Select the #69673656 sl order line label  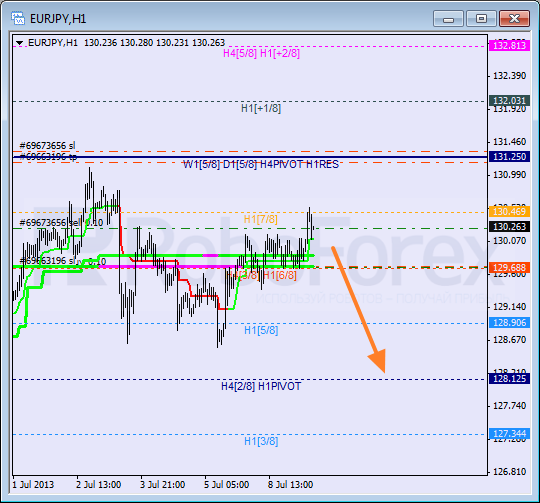(x=47, y=146)
